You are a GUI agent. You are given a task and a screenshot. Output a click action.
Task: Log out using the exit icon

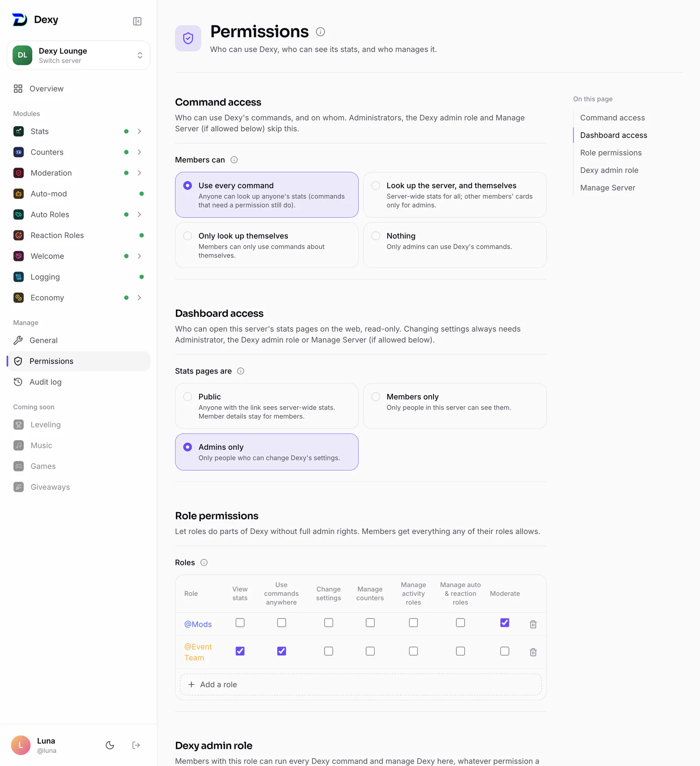[x=136, y=745]
